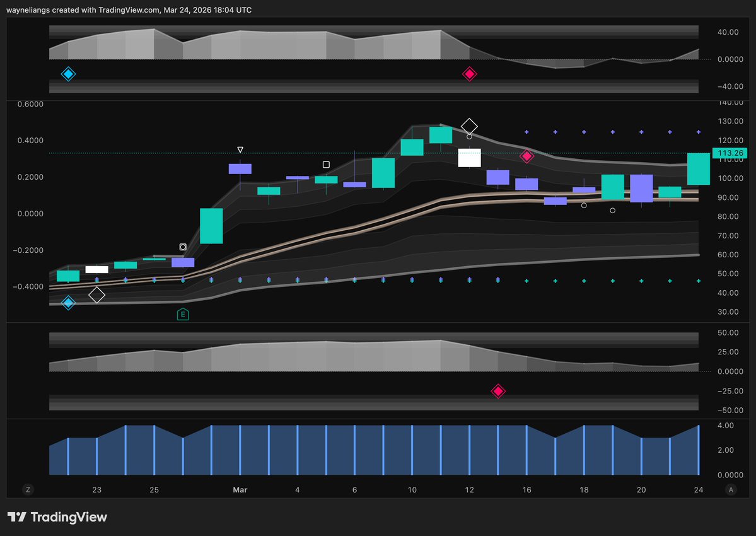756x536 pixels.
Task: Click the '70.00' price scale value
Action: point(728,236)
